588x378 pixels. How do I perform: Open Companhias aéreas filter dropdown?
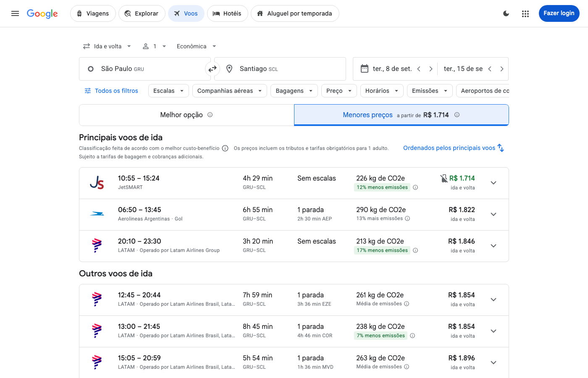click(x=230, y=91)
